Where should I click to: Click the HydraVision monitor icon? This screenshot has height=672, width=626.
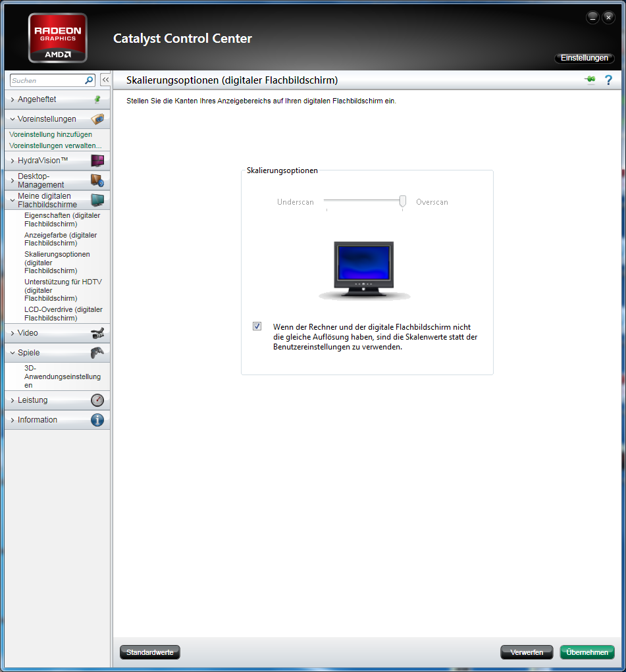97,161
